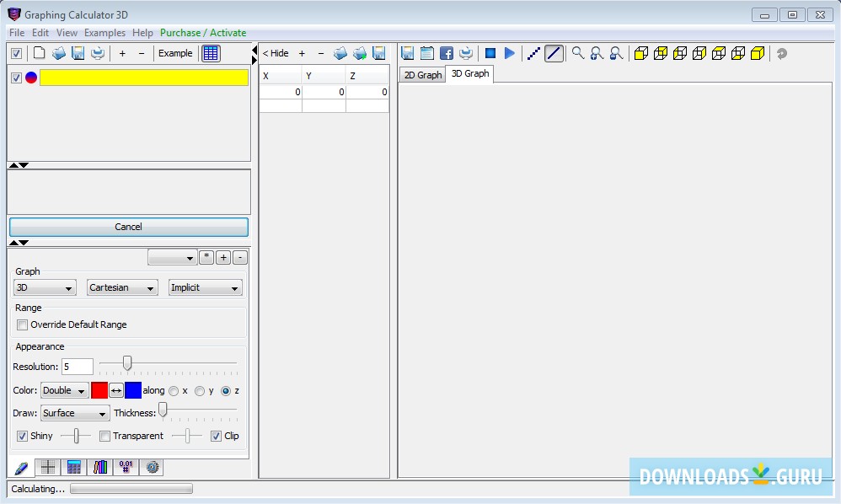Screen dimensions: 841x504
Task: Select the fully yellow solid cube view icon
Action: pyautogui.click(x=758, y=53)
